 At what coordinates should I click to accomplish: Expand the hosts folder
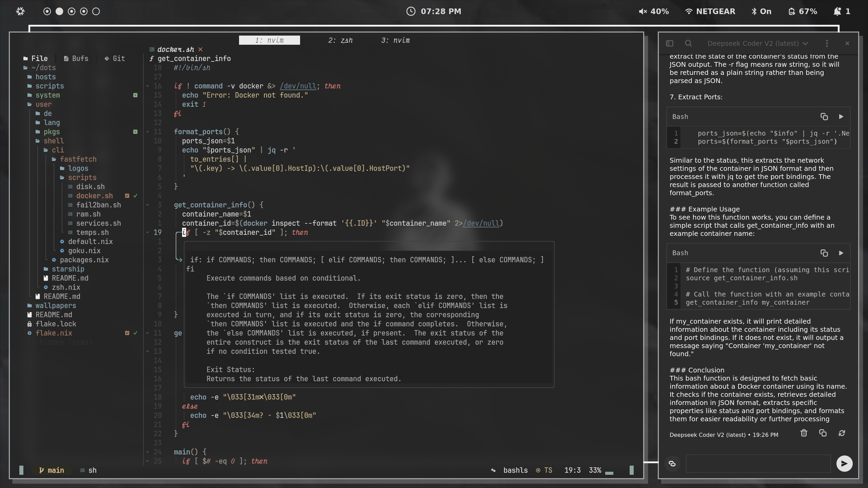click(x=42, y=77)
